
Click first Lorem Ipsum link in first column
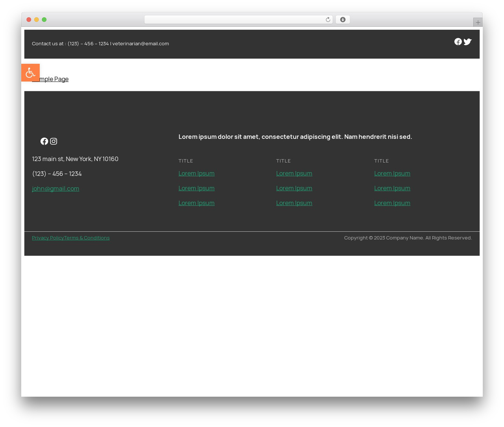pyautogui.click(x=196, y=173)
